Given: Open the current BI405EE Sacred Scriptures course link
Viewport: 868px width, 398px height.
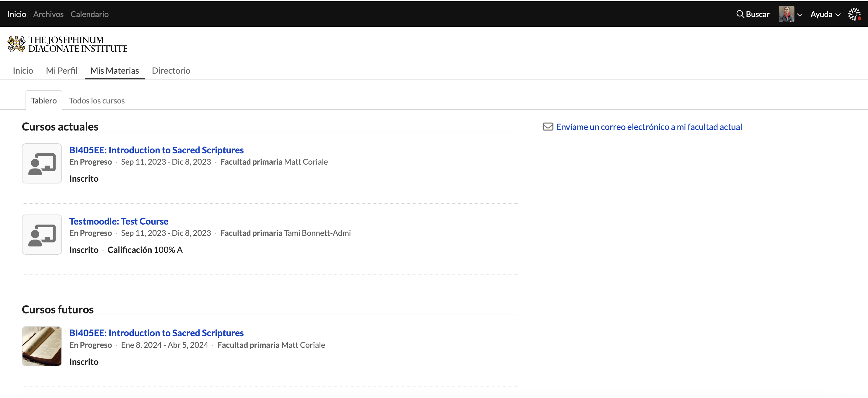Looking at the screenshot, I should tap(156, 150).
